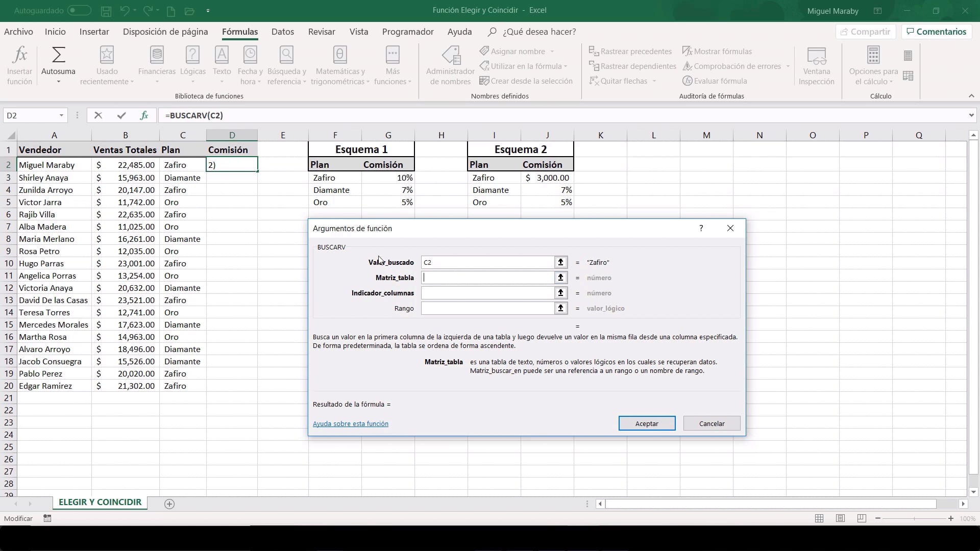Collapse the ribbon with the chevron
Viewport: 980px width, 551px height.
click(971, 96)
